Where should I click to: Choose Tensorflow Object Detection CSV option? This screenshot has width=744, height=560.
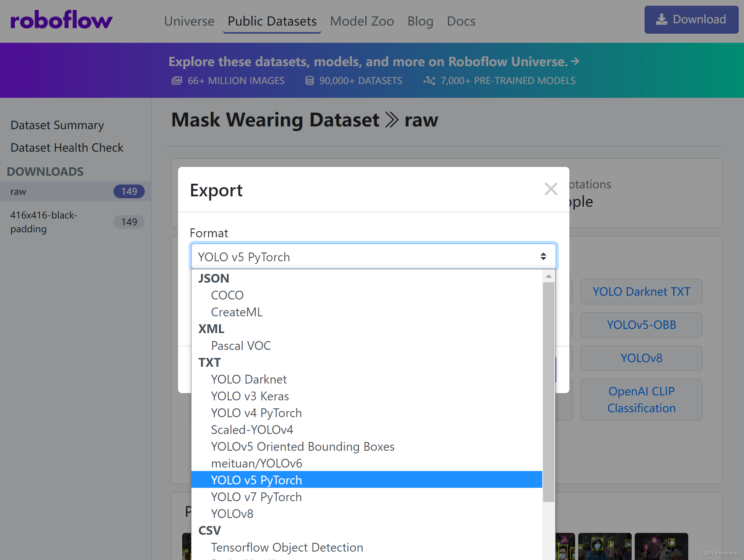(x=287, y=547)
